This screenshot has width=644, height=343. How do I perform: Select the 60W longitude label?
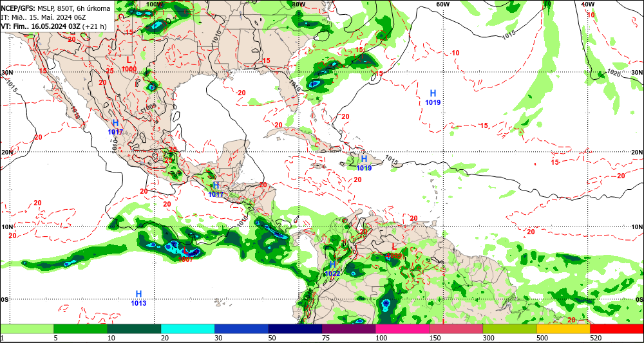tap(442, 4)
